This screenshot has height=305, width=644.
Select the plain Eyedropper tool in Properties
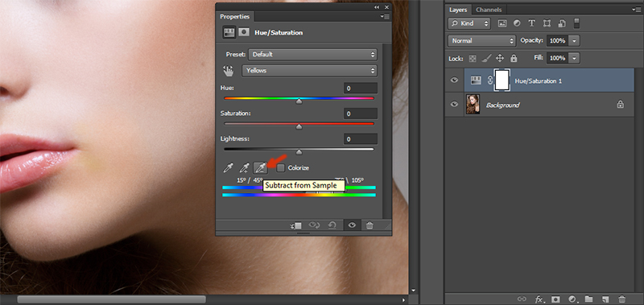click(x=229, y=167)
